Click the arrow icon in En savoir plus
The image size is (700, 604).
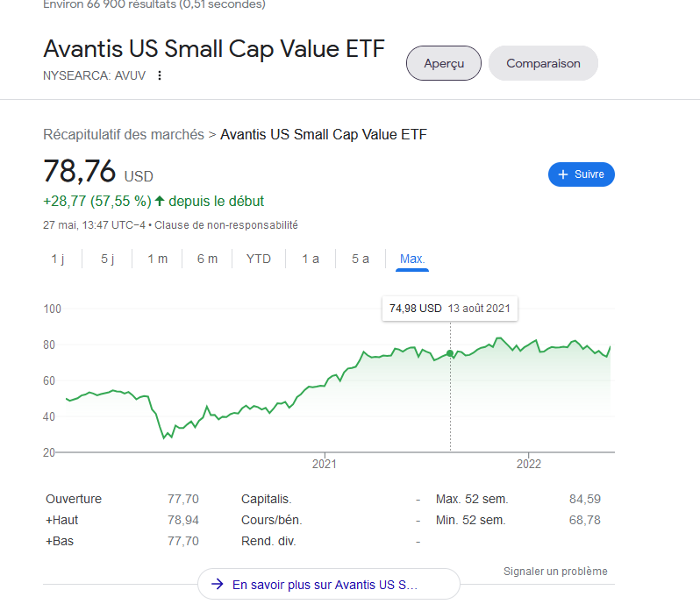(217, 584)
